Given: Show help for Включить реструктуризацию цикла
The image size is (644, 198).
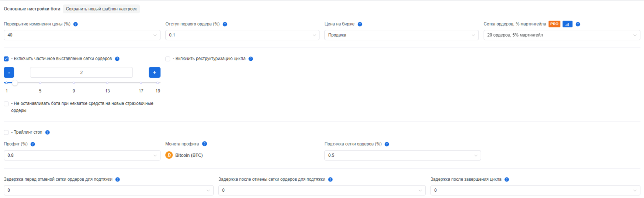Looking at the screenshot, I should click(251, 59).
